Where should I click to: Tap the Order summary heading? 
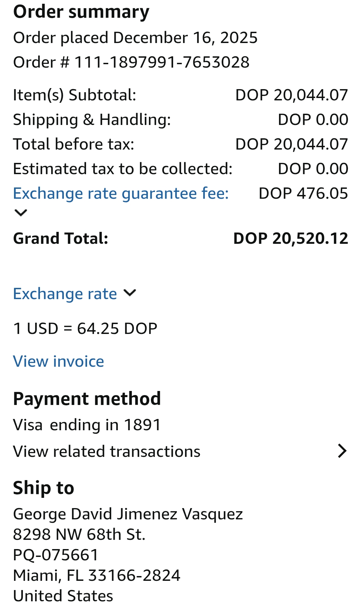click(x=81, y=12)
